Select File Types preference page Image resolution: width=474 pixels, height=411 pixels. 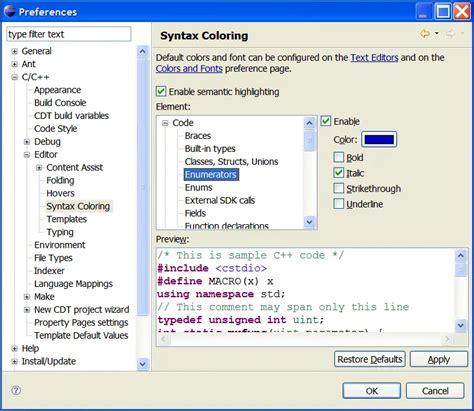coord(53,258)
